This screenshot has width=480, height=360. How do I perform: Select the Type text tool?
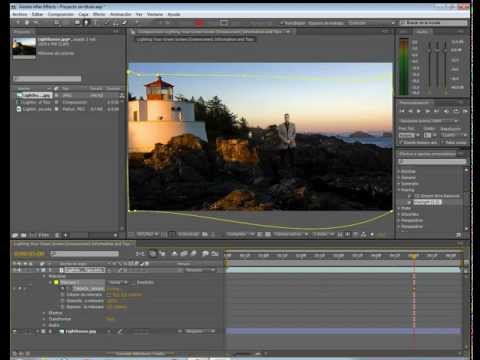pos(95,23)
